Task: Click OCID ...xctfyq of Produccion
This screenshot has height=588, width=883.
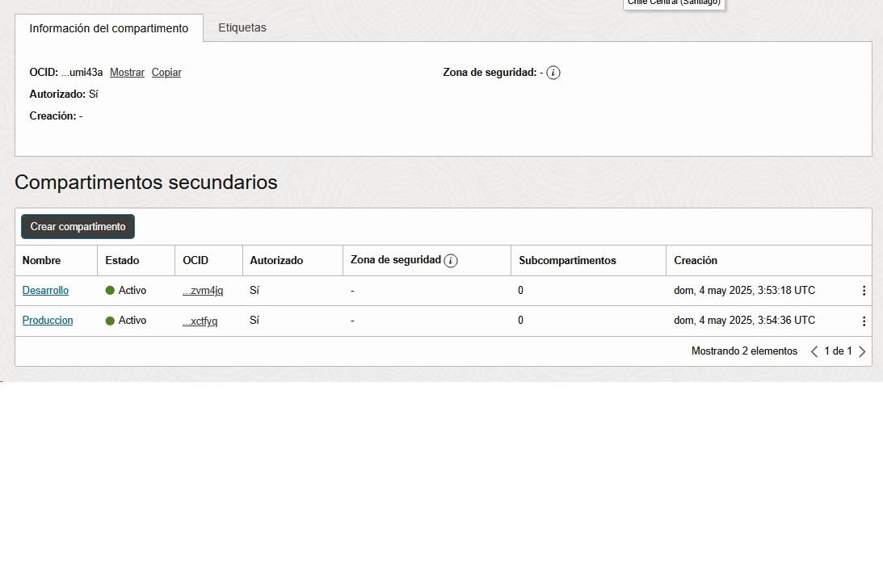Action: pyautogui.click(x=200, y=321)
